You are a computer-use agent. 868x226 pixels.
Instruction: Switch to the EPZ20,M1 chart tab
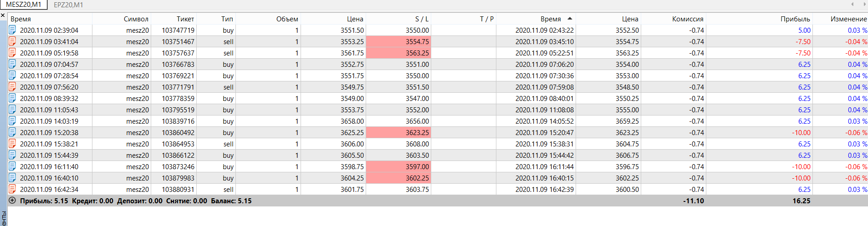point(68,5)
